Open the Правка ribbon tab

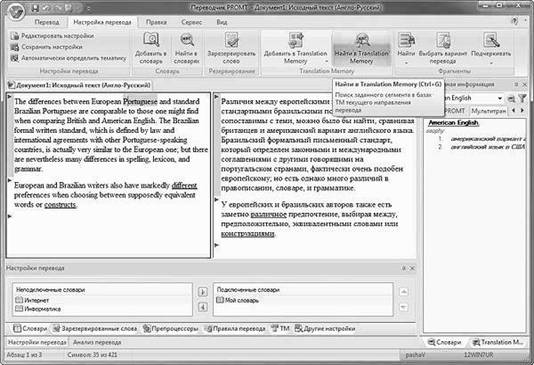click(156, 22)
